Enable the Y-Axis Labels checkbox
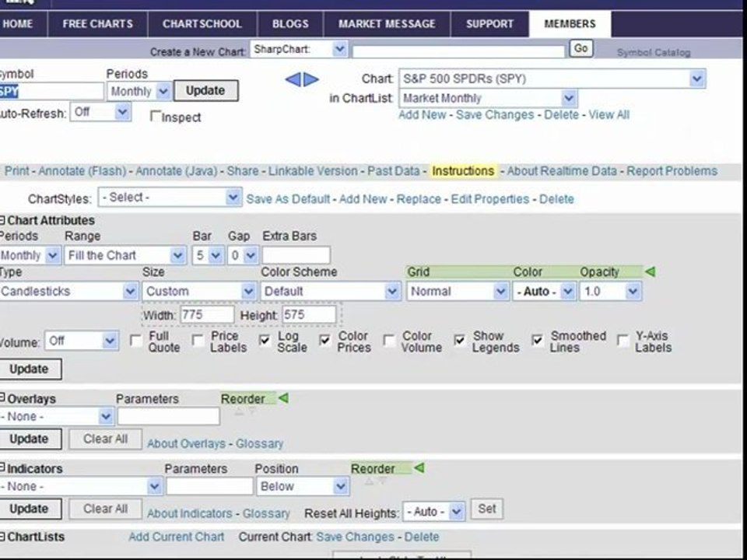Image resolution: width=747 pixels, height=560 pixels. point(622,341)
